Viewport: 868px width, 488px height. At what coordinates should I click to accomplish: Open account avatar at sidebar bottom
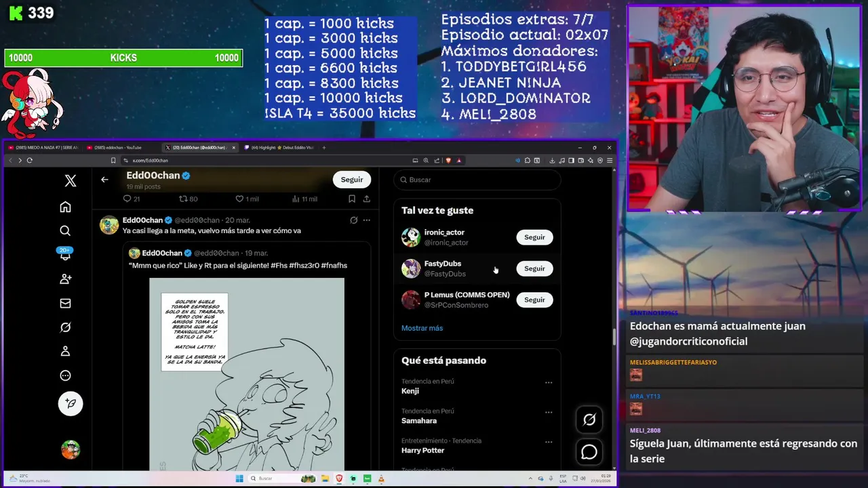tap(71, 449)
